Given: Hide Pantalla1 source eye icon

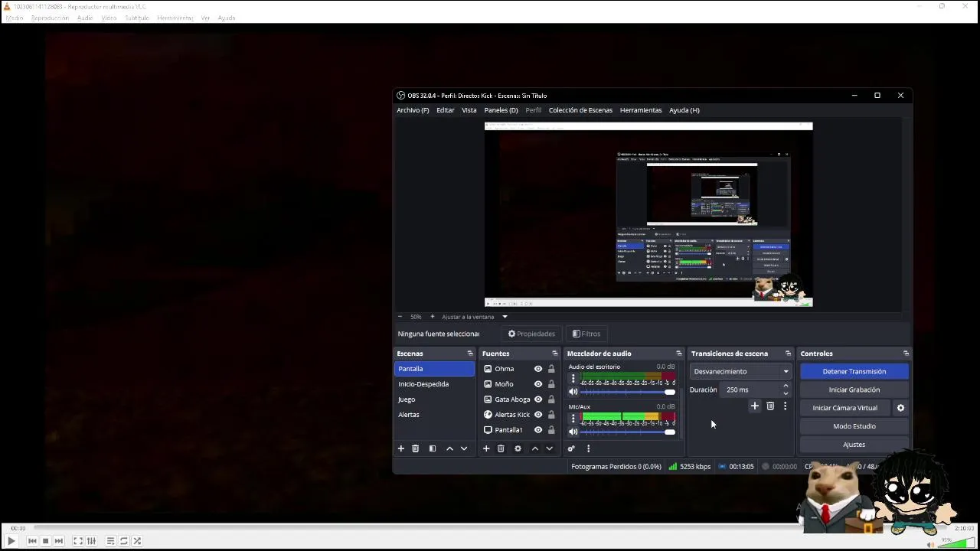Looking at the screenshot, I should pos(538,430).
